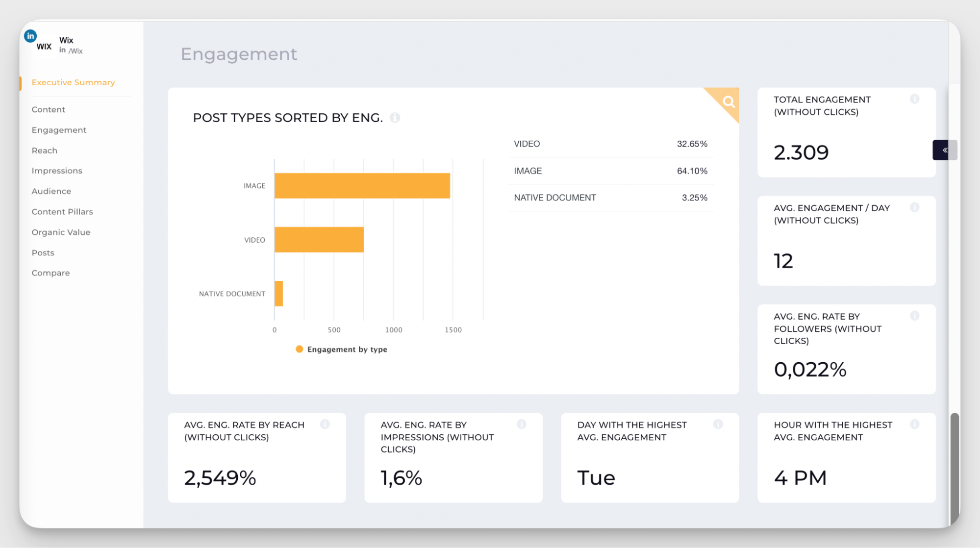Click the info icon next to Post Types title
The width and height of the screenshot is (980, 548).
coord(395,118)
